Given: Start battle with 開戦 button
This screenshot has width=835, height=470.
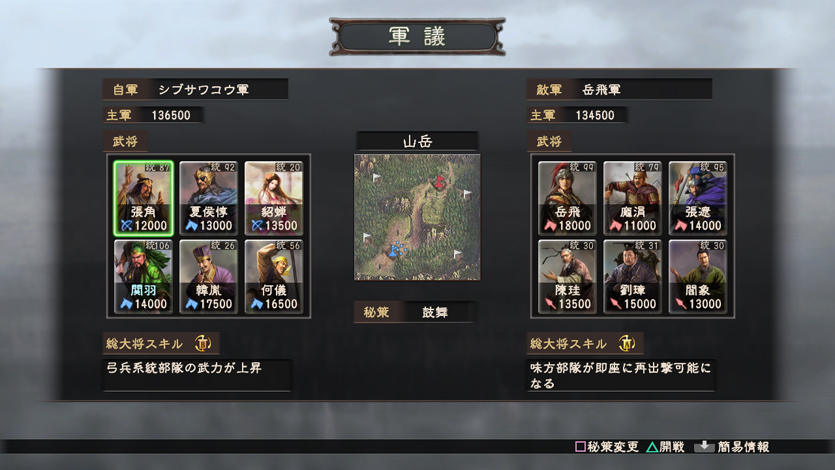Looking at the screenshot, I should tap(666, 447).
